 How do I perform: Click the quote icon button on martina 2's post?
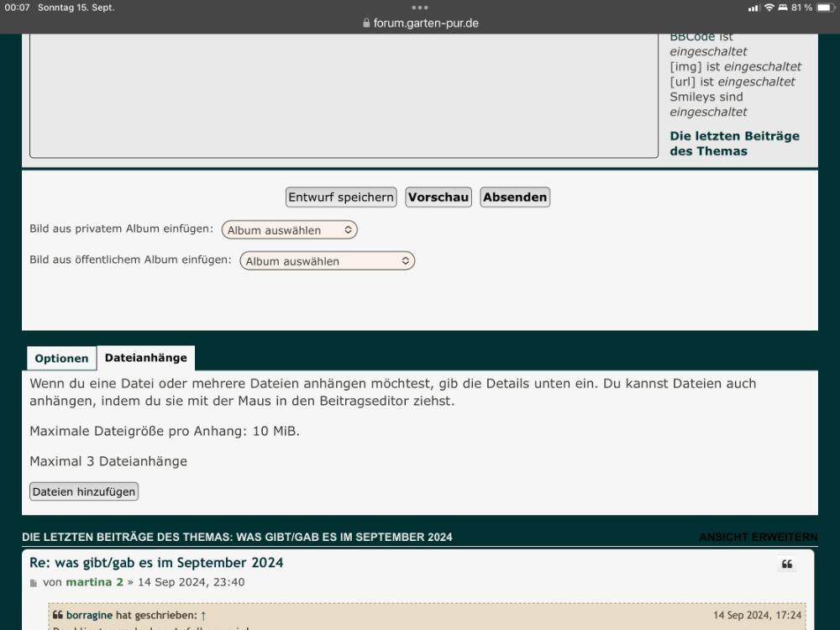[787, 564]
